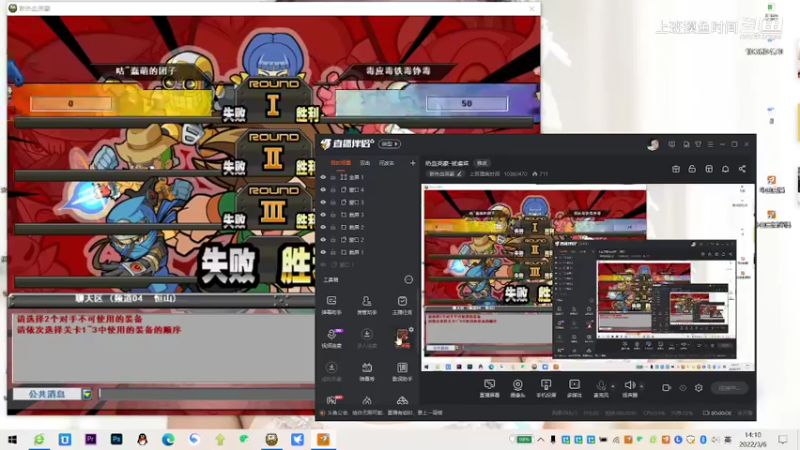This screenshot has width=800, height=450.
Task: Click the 修改 button beside the stream title
Action: (482, 163)
